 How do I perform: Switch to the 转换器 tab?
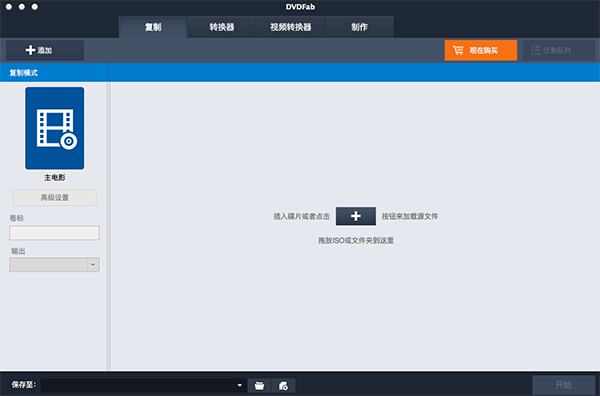[222, 27]
